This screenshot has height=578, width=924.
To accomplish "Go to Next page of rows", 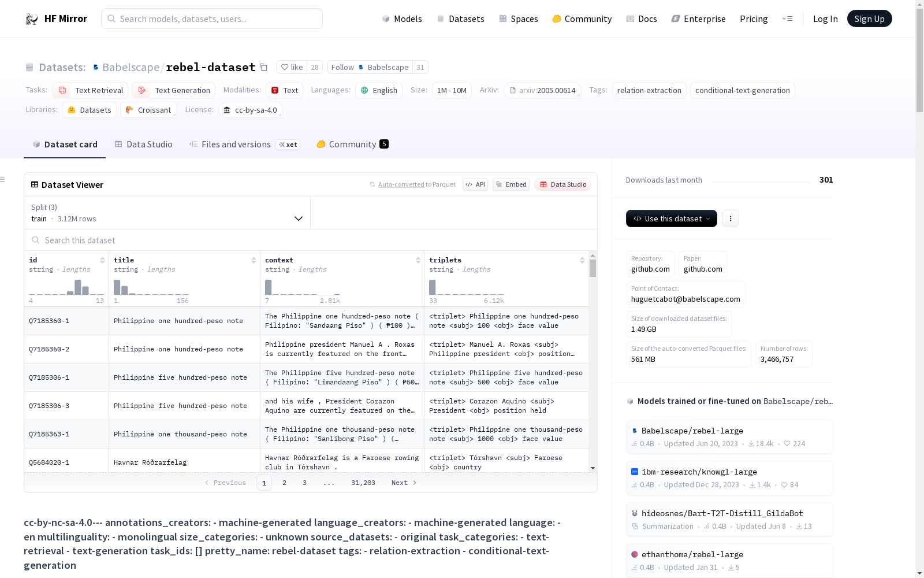I will pos(404,483).
